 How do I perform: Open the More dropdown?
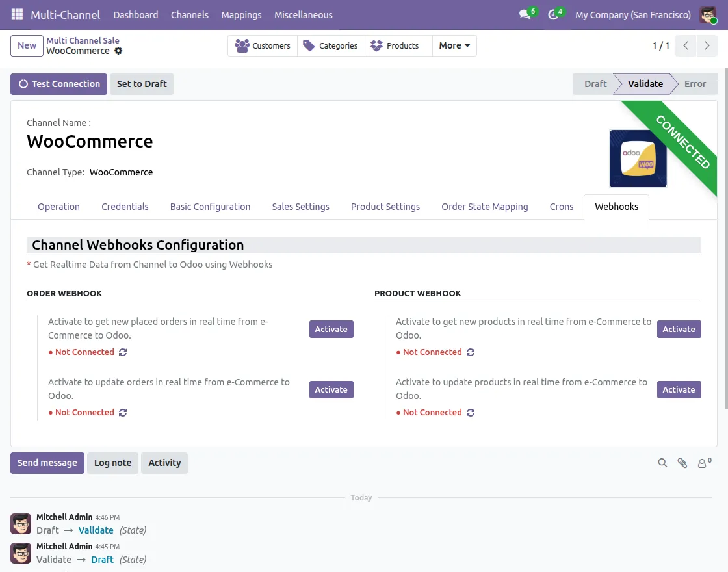pos(454,45)
